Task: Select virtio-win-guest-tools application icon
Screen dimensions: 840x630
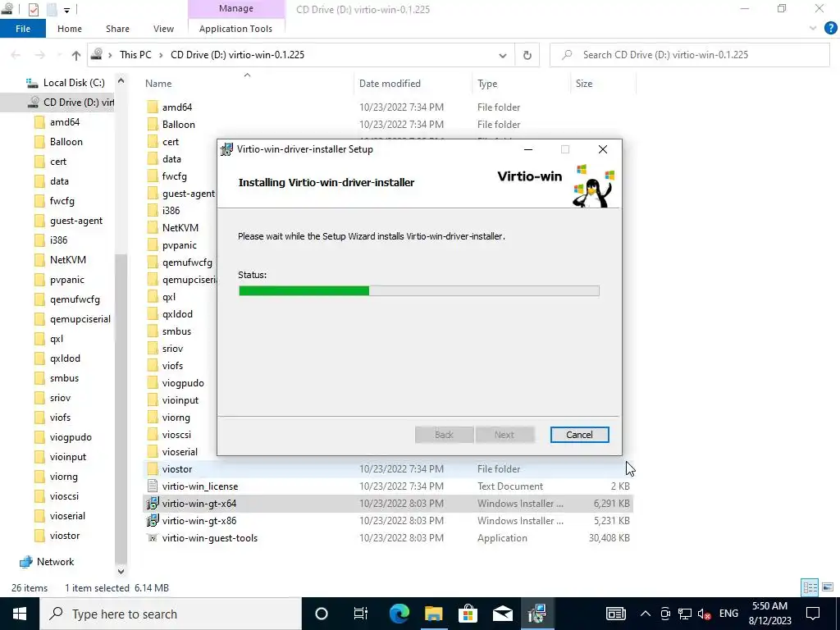Action: coord(153,538)
